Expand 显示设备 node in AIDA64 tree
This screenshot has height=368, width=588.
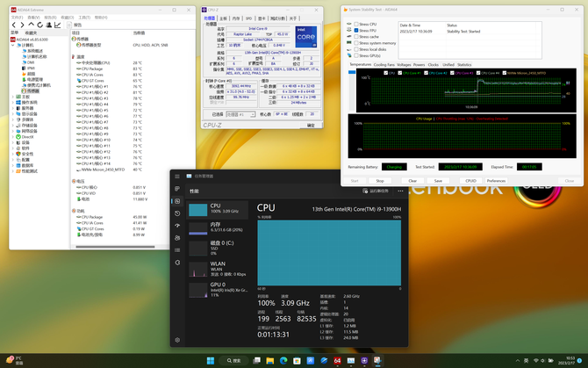pyautogui.click(x=13, y=114)
